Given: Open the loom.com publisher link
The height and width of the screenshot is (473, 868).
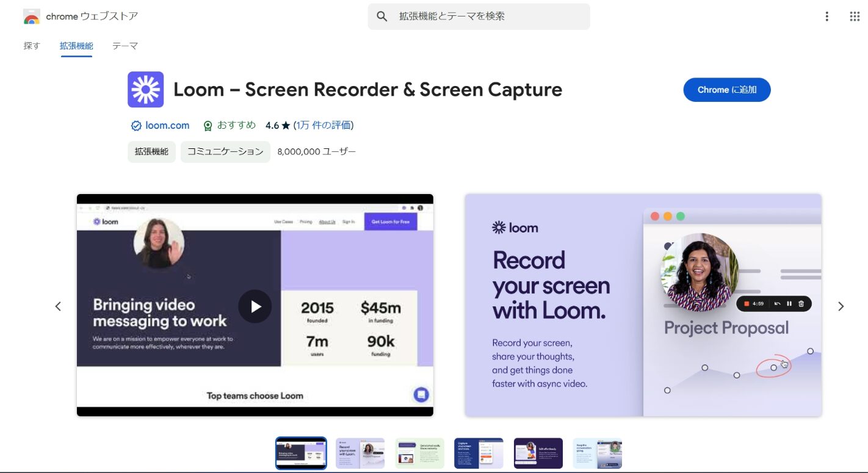Looking at the screenshot, I should coord(167,125).
